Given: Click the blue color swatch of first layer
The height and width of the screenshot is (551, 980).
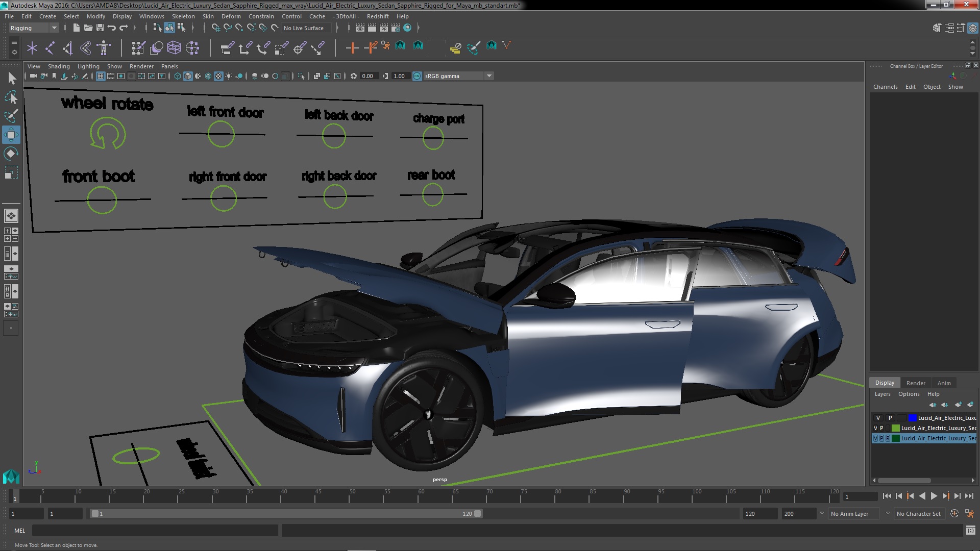Looking at the screenshot, I should click(x=913, y=418).
